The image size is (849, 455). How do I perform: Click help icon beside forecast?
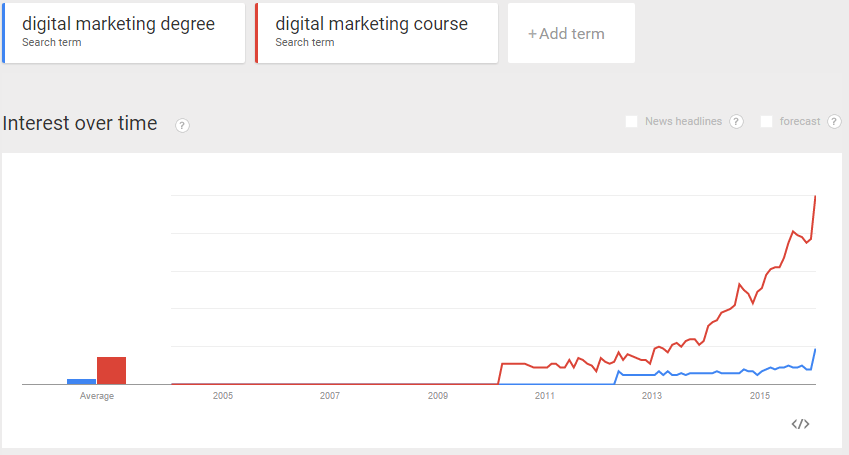pos(834,121)
